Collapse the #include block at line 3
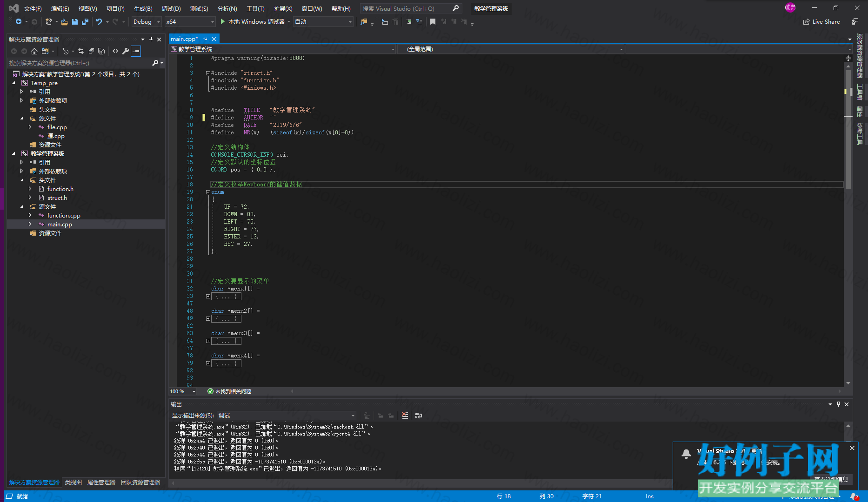 (x=208, y=73)
